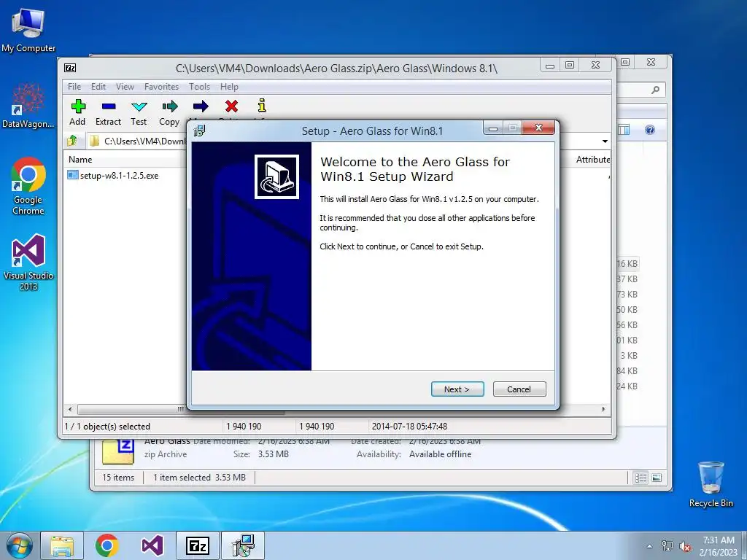The image size is (747, 560).
Task: Click the setup wizard title bar icon
Action: pos(200,131)
